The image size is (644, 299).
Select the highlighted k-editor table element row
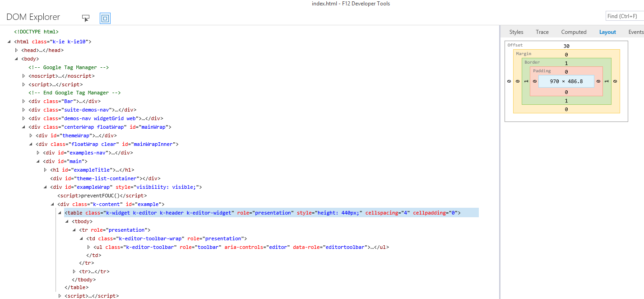tap(271, 213)
